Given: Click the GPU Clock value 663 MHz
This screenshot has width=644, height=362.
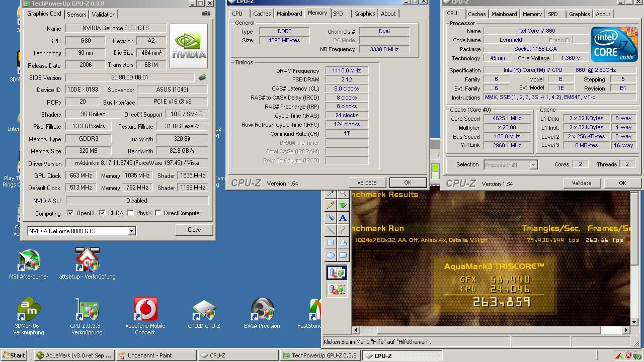Looking at the screenshot, I should tap(81, 175).
